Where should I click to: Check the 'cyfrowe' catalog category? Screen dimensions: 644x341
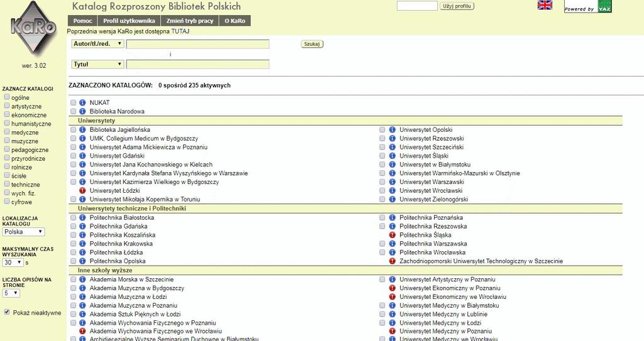(x=6, y=201)
